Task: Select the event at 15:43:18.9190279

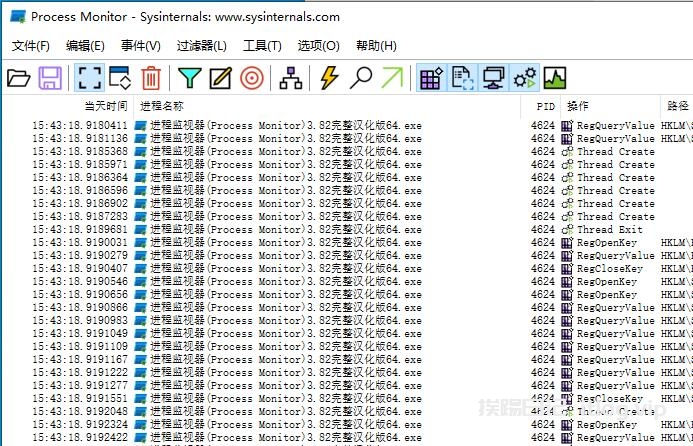Action: pyautogui.click(x=346, y=255)
